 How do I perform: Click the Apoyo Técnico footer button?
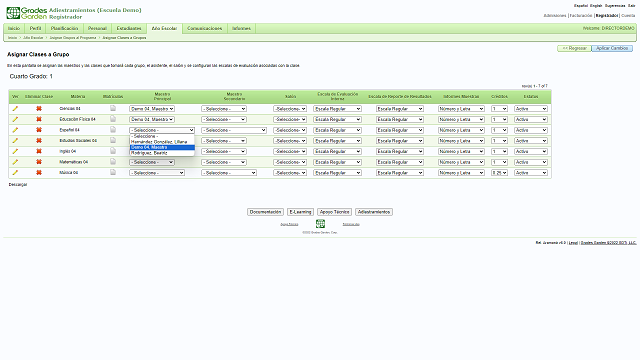tap(334, 212)
